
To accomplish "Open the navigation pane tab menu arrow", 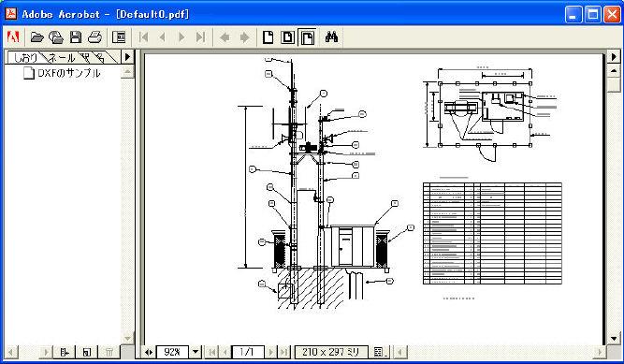I will 127,57.
